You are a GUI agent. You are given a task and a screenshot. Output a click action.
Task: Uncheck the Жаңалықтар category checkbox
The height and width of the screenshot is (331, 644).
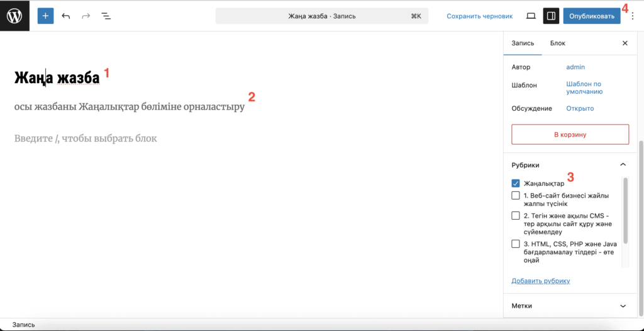click(516, 184)
